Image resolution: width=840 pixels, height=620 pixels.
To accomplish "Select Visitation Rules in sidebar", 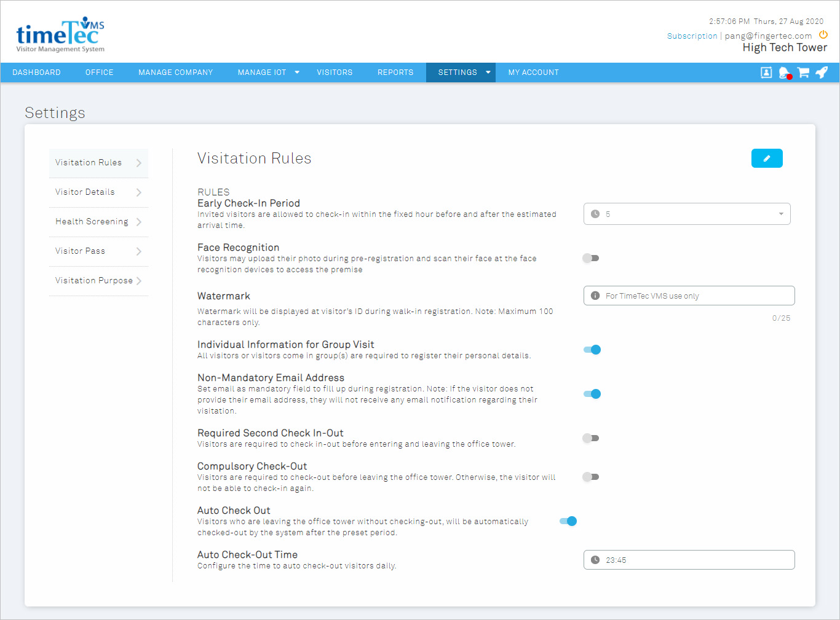I will pyautogui.click(x=99, y=163).
